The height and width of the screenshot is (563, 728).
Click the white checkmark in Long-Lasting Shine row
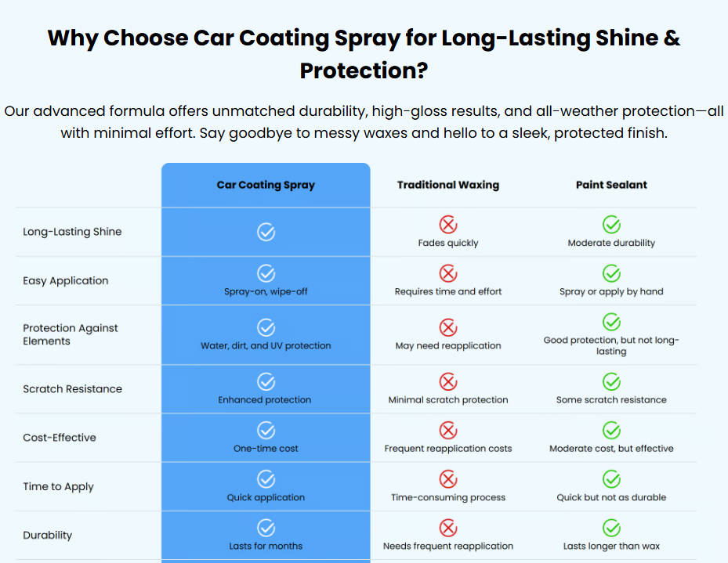[x=266, y=232]
